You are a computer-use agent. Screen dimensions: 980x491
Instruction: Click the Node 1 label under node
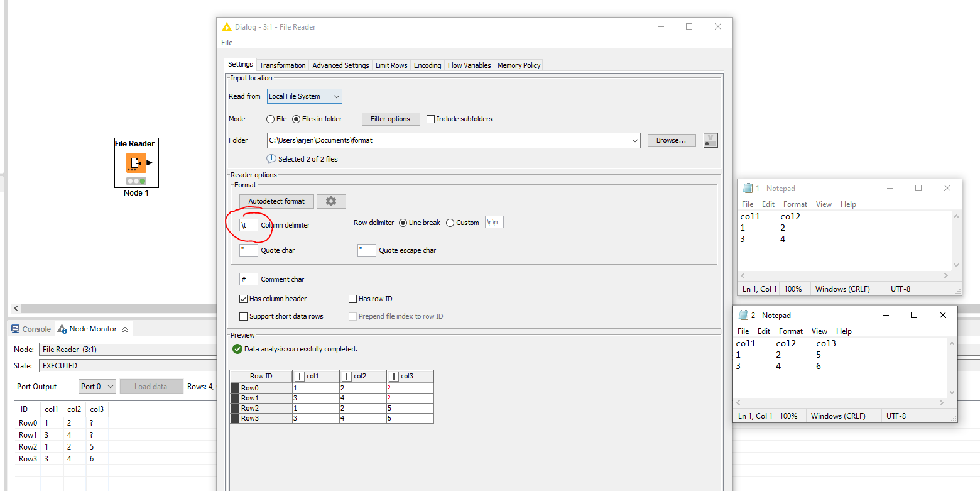[x=136, y=193]
